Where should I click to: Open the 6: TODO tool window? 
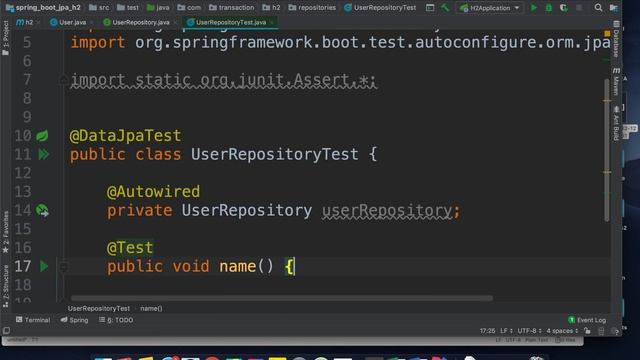point(116,320)
